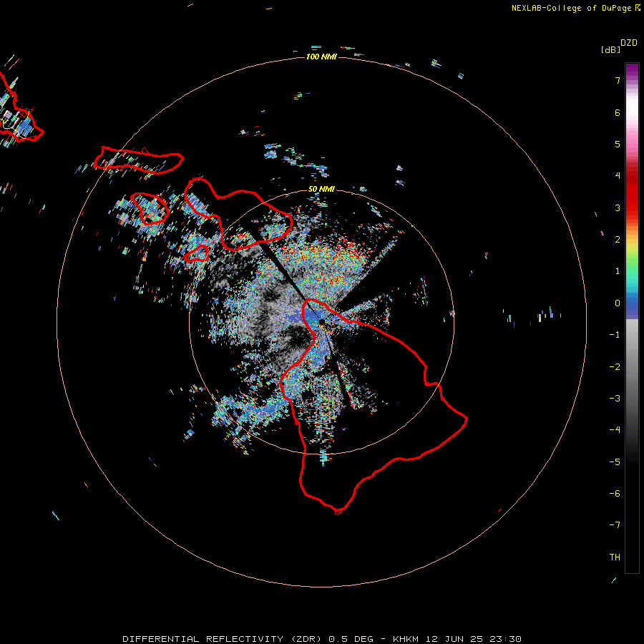Click the 4 value on color scale

tap(618, 176)
